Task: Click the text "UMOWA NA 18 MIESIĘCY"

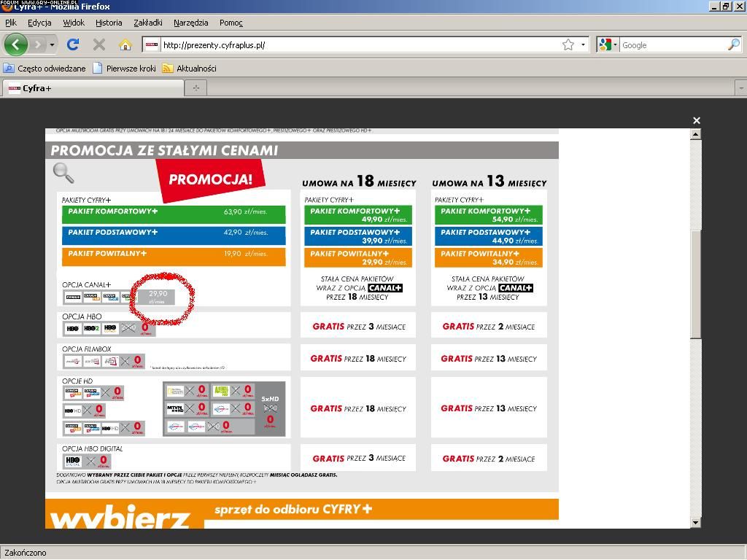Action: coord(359,182)
